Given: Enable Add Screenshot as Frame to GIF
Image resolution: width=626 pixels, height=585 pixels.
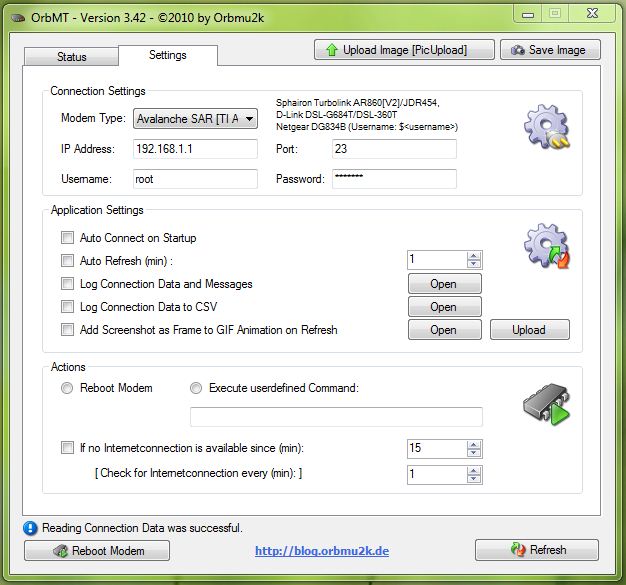Looking at the screenshot, I should pyautogui.click(x=67, y=330).
